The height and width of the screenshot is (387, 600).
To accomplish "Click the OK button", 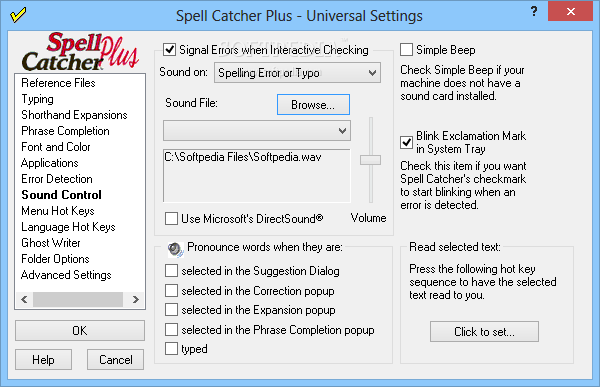I will click(x=80, y=331).
